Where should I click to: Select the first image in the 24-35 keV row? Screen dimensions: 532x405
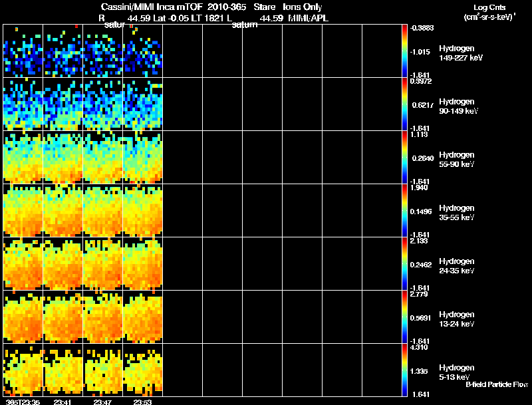(23, 264)
